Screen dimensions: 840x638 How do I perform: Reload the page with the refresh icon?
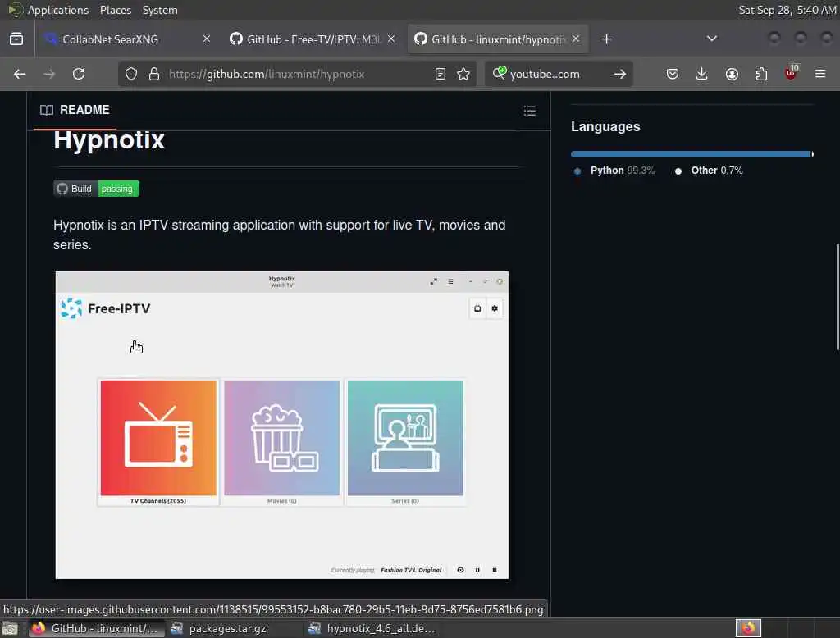pyautogui.click(x=79, y=74)
